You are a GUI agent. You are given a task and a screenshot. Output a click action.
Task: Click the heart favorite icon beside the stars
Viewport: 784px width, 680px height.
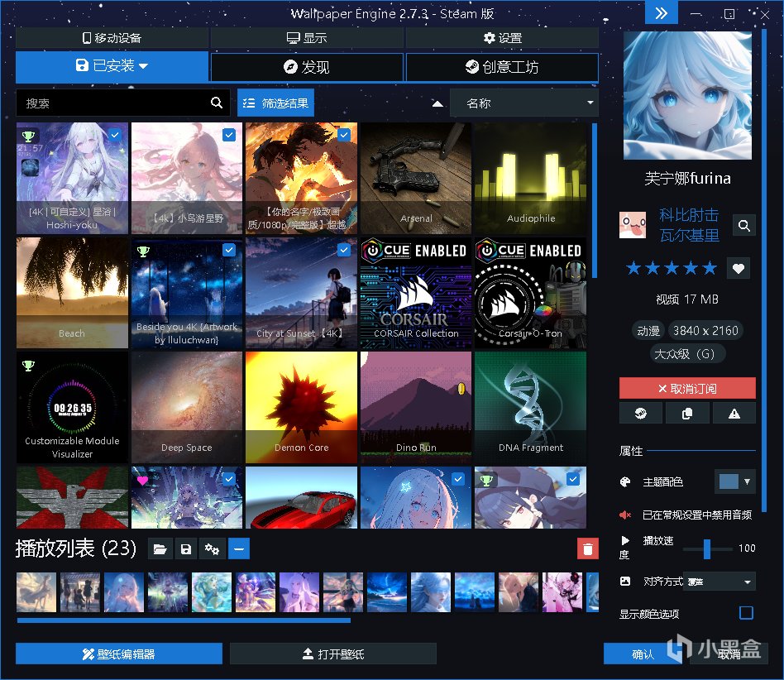tap(739, 269)
